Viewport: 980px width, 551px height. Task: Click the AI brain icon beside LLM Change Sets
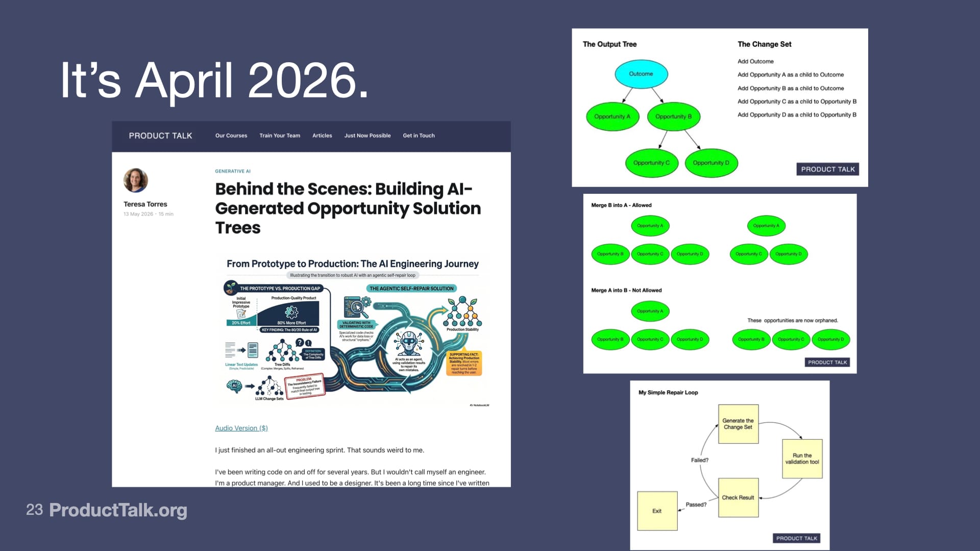click(234, 386)
